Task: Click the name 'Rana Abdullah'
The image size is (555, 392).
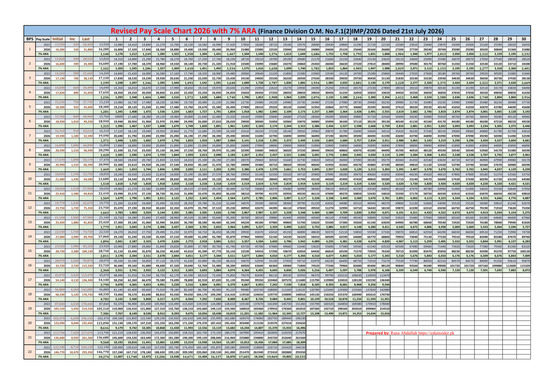Action: 404,333
